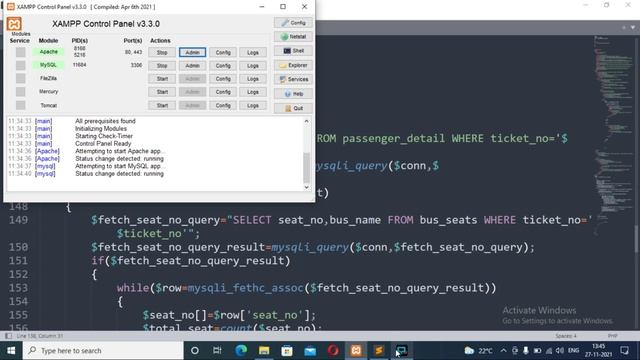Open volume control in system tray
Image resolution: width=640 pixels, height=360 pixels.
click(x=560, y=351)
